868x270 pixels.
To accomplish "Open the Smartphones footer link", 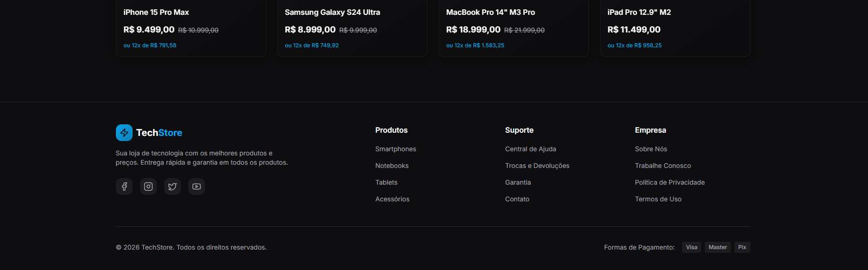I will pyautogui.click(x=396, y=149).
